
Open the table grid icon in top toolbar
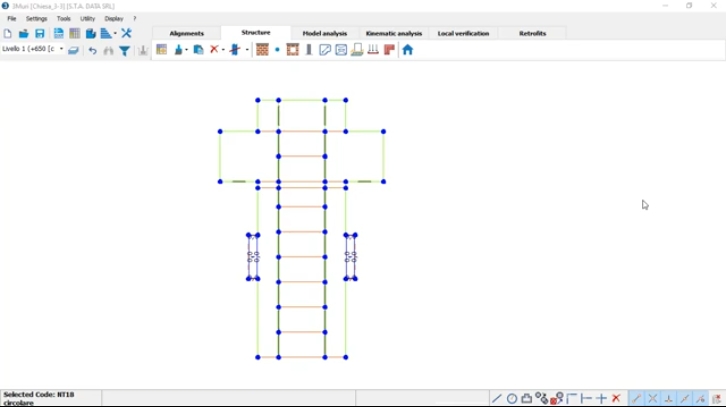click(75, 33)
